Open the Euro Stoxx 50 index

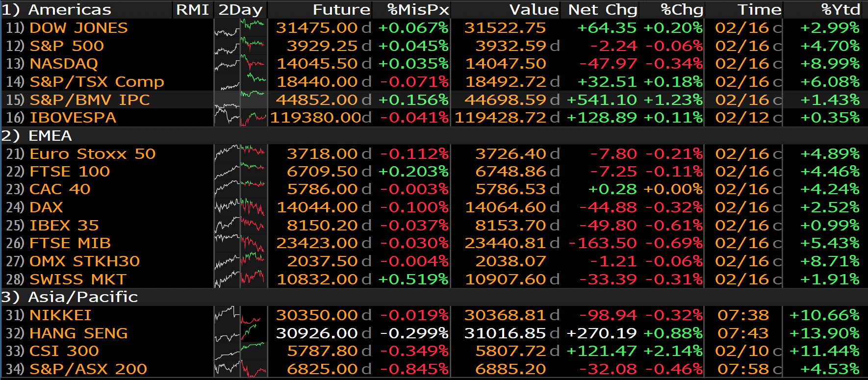[93, 154]
